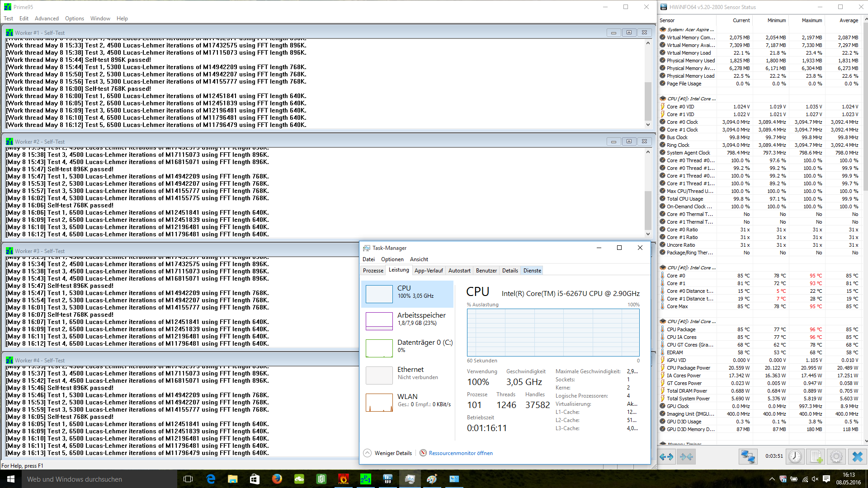Screen dimensions: 868x488
Task: Collapse Task Manager via Weniger Details
Action: click(388, 453)
